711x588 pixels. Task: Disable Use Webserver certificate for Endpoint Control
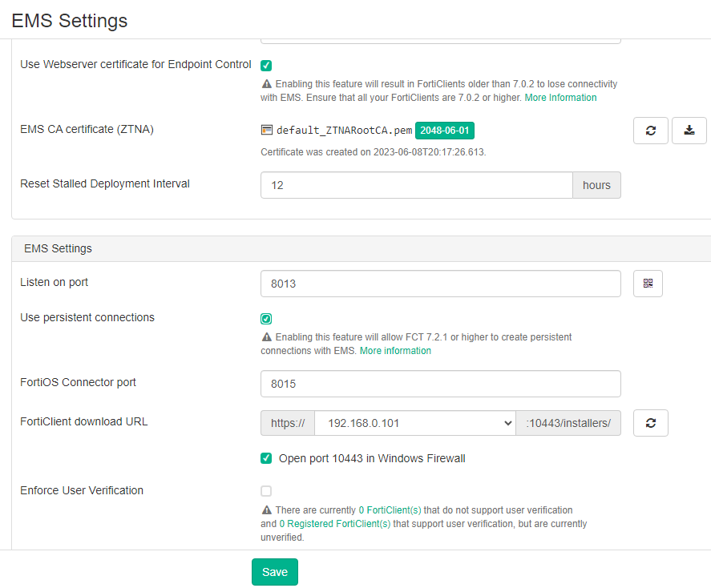(265, 65)
